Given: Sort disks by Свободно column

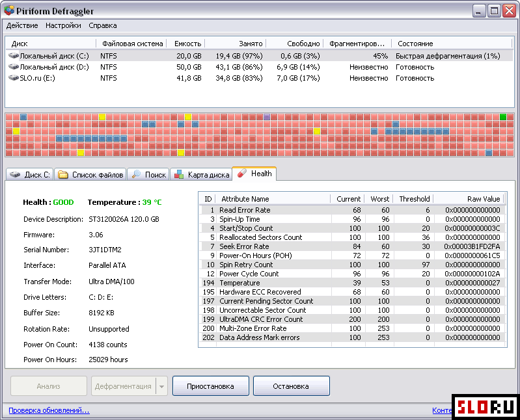Looking at the screenshot, I should tap(295, 44).
